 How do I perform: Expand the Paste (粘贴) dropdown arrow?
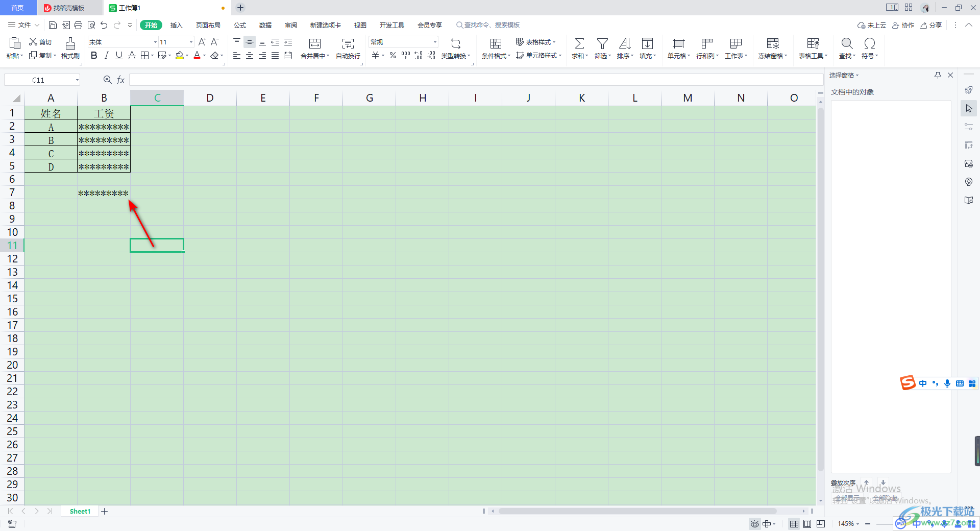click(x=21, y=56)
